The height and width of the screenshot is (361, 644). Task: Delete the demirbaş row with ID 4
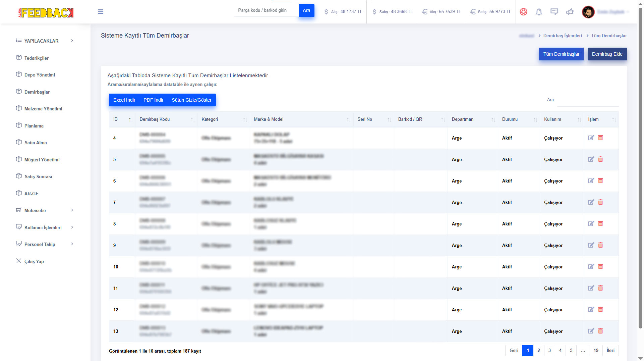pyautogui.click(x=600, y=138)
